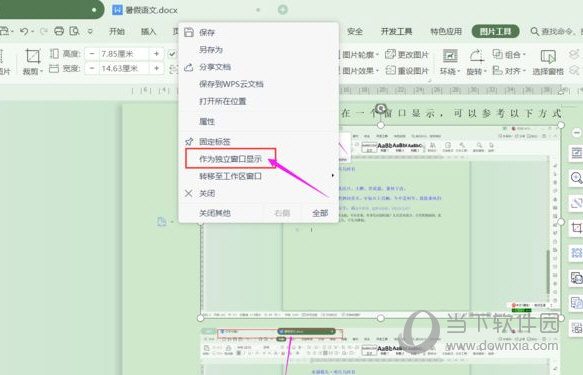Choose 保存 in context menu
Image resolution: width=583 pixels, height=375 pixels.
[x=258, y=32]
